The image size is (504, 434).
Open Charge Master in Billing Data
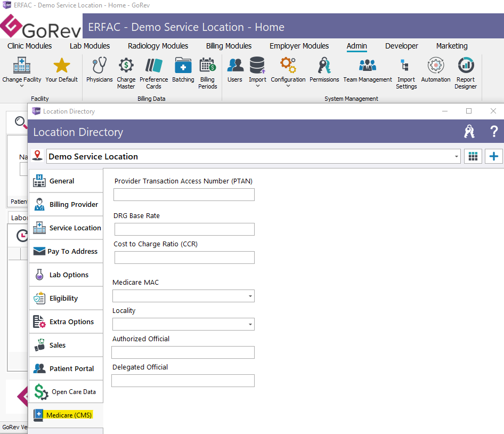pyautogui.click(x=126, y=73)
